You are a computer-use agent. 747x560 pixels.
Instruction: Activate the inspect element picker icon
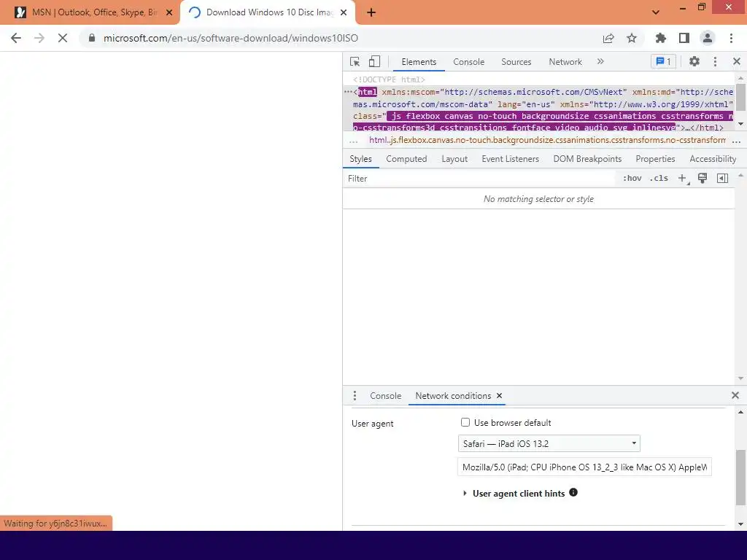355,61
